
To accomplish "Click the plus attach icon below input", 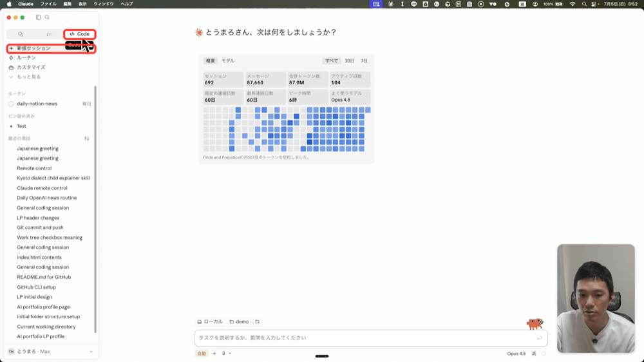I will pyautogui.click(x=214, y=354).
